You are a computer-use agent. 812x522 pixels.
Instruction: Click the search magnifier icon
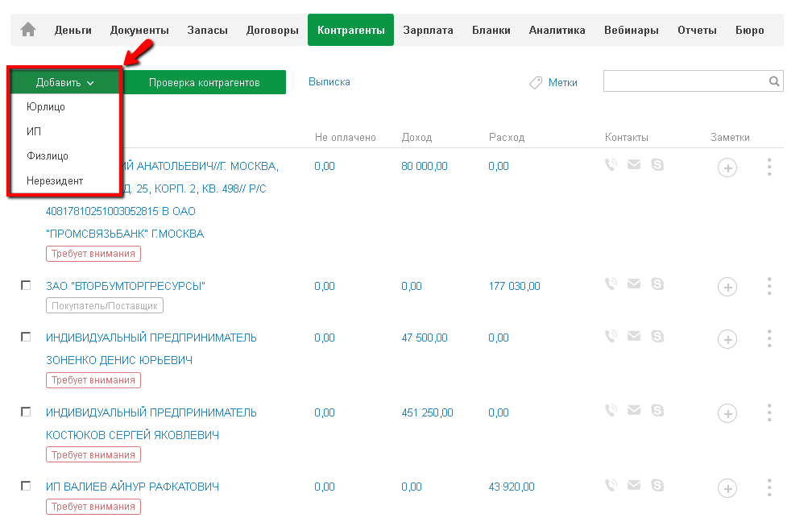(774, 81)
